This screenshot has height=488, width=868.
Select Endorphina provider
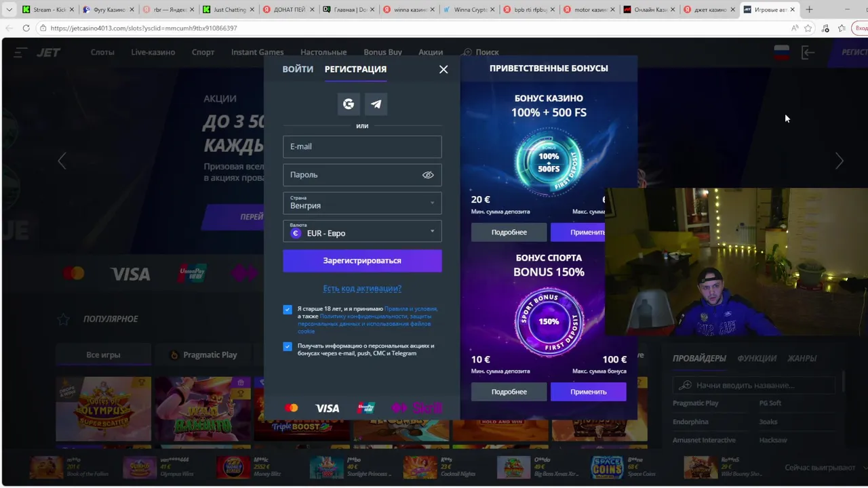(690, 422)
